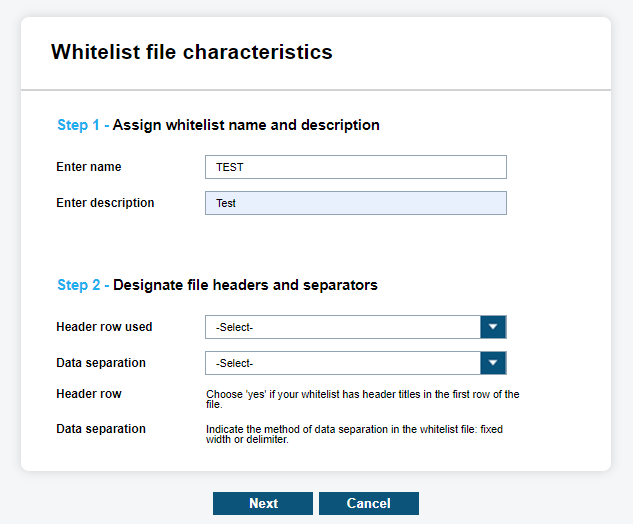The image size is (633, 524).
Task: Click the Next button
Action: tap(263, 503)
